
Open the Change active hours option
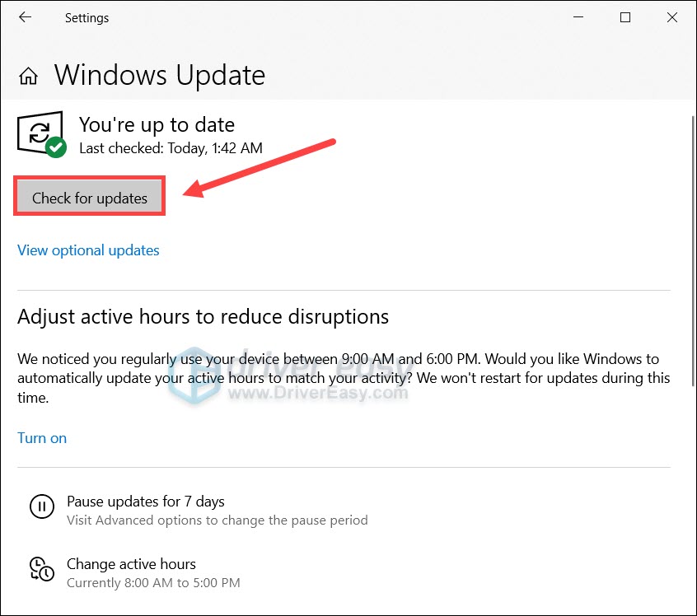[x=131, y=564]
